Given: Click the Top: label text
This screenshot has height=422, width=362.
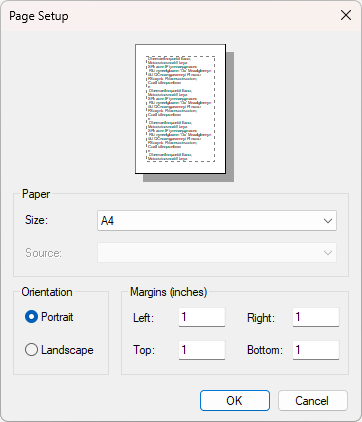Looking at the screenshot, I should point(144,350).
